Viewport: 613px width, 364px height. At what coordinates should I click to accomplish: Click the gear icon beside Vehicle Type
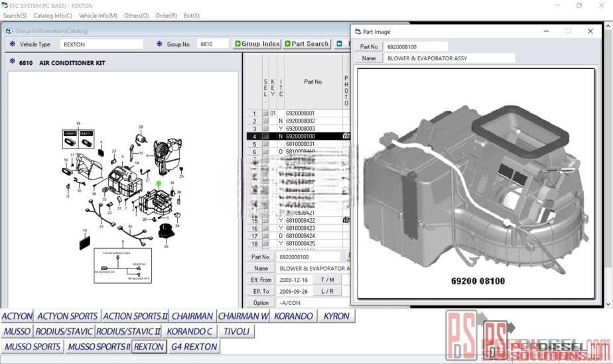pyautogui.click(x=12, y=44)
